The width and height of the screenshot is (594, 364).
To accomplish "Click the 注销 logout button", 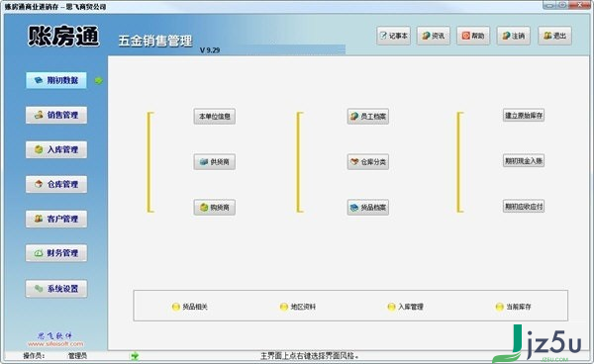I will pos(514,36).
